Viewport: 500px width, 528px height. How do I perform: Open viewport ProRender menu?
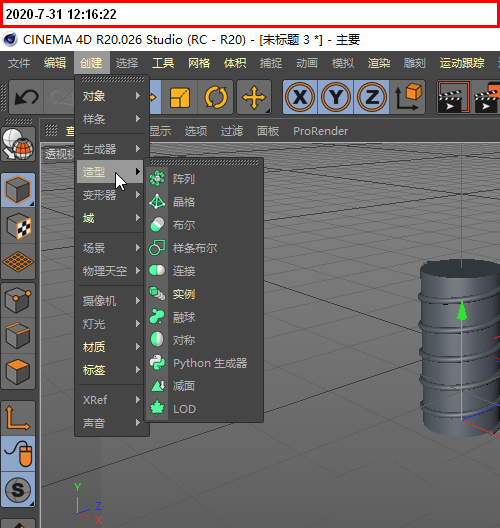click(320, 131)
